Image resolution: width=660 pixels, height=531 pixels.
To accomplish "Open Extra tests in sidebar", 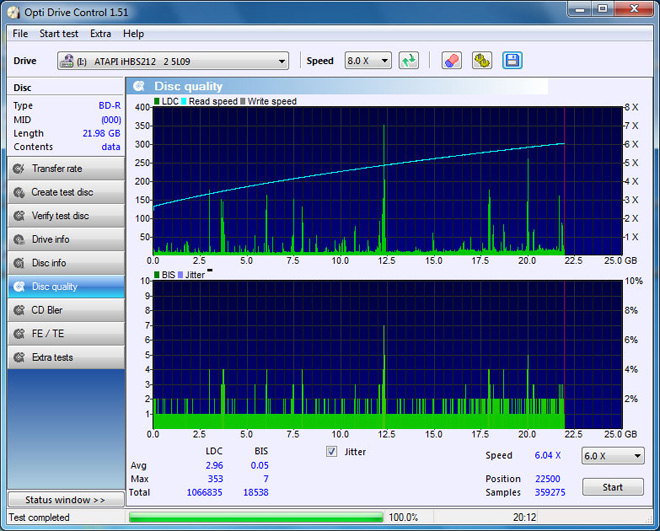I will pyautogui.click(x=66, y=358).
